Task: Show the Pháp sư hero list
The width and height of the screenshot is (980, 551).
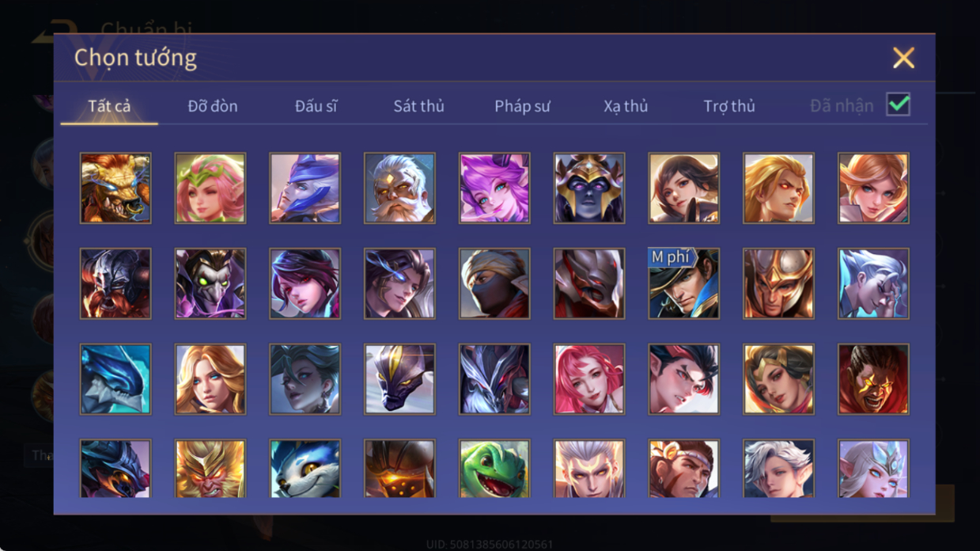Action: coord(522,106)
